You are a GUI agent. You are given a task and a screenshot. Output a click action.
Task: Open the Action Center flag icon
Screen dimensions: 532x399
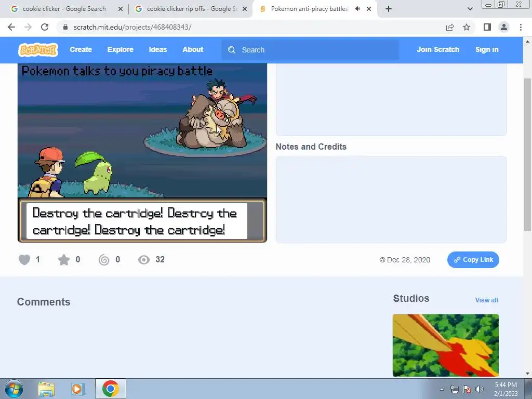[x=467, y=389]
